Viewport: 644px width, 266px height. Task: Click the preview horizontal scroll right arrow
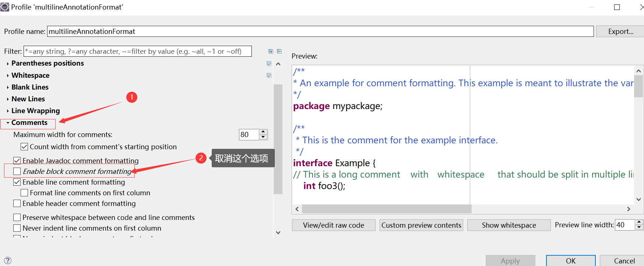[x=629, y=209]
